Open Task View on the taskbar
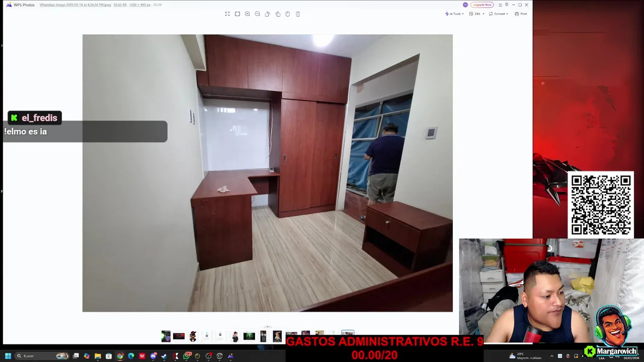The width and height of the screenshot is (644, 362). point(75,356)
